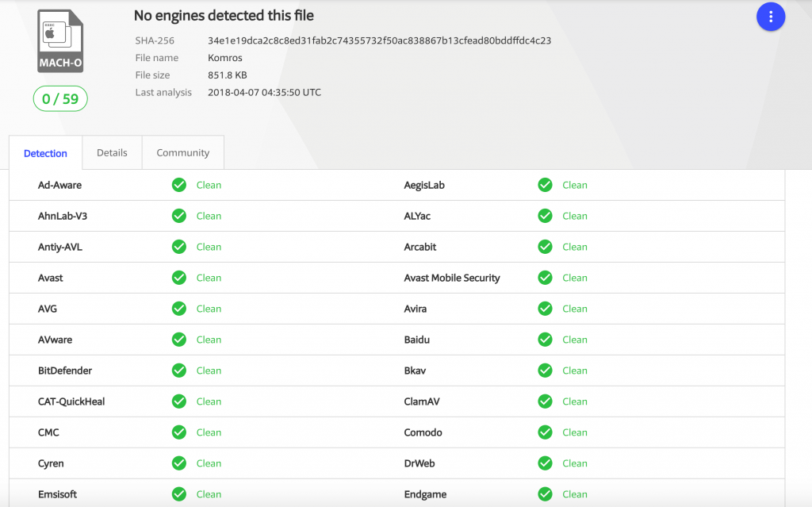This screenshot has height=507, width=812.
Task: Click the Clean result for BitDefender
Action: (x=209, y=371)
